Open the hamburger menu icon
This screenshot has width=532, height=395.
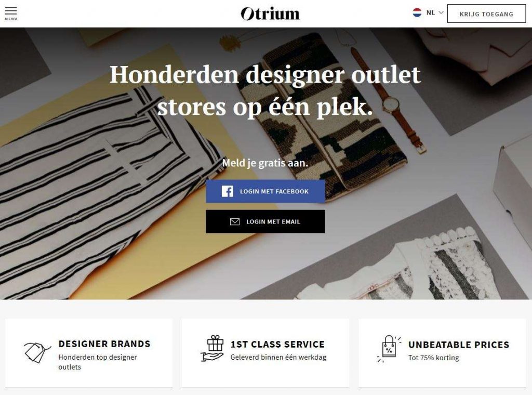11,10
